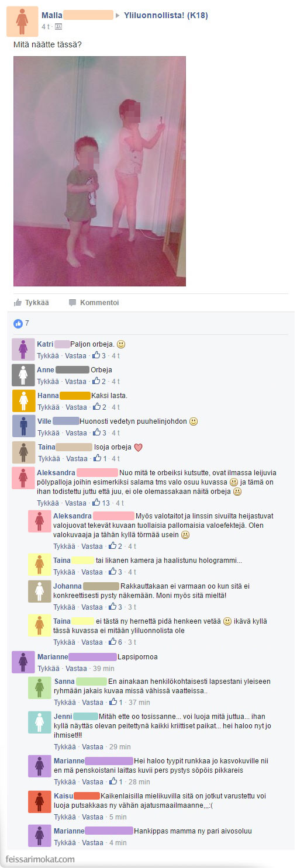Click the Malla poster name link

[x=52, y=15]
